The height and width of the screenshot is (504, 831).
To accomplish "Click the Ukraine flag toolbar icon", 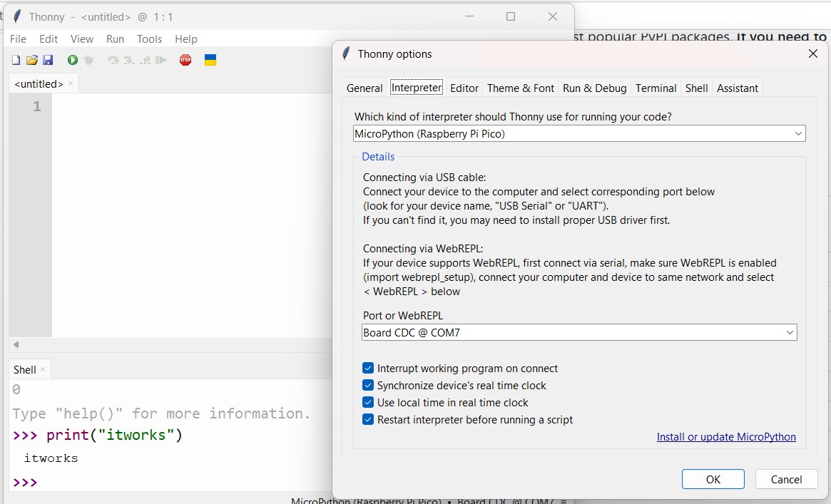I will pyautogui.click(x=210, y=61).
